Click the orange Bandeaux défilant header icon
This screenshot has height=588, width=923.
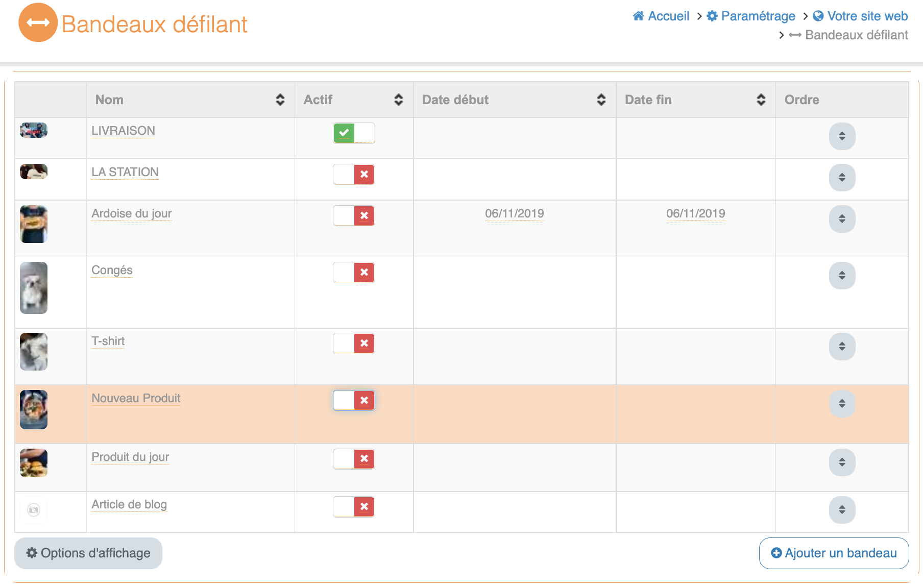tap(38, 22)
